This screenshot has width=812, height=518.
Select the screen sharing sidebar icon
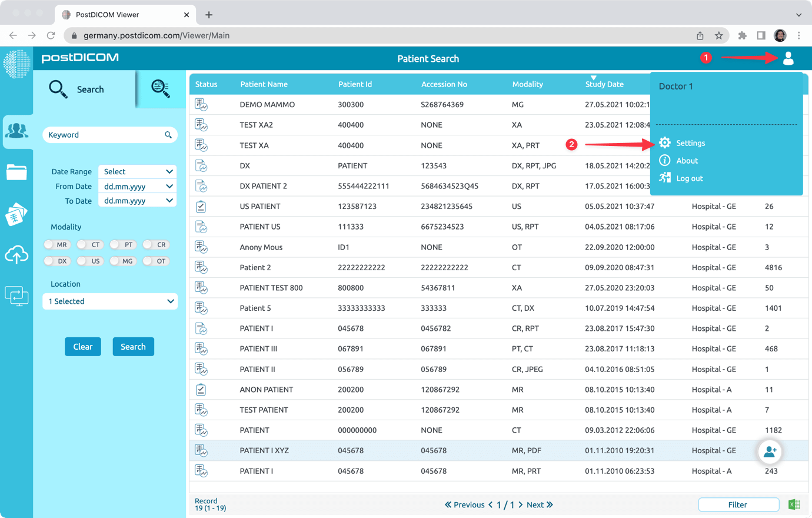point(17,296)
